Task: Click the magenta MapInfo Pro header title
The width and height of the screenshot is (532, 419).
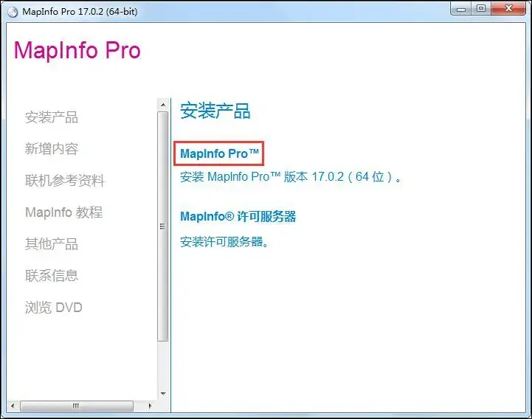Action: (77, 50)
